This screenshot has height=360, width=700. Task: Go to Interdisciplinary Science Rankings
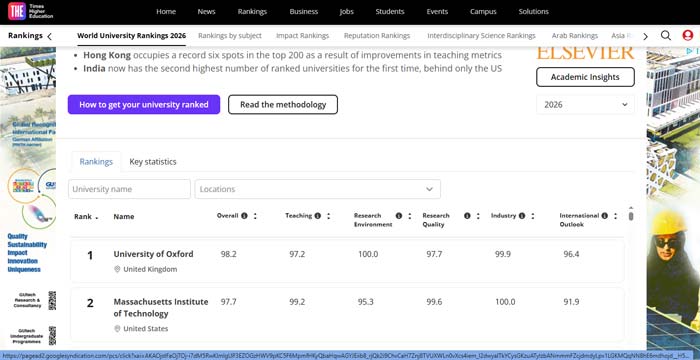tap(481, 36)
